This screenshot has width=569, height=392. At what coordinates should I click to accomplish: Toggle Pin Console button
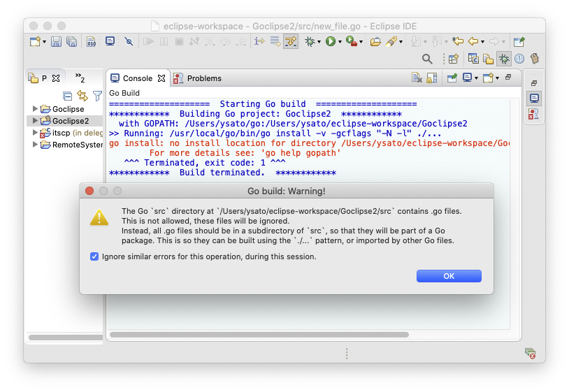click(452, 78)
